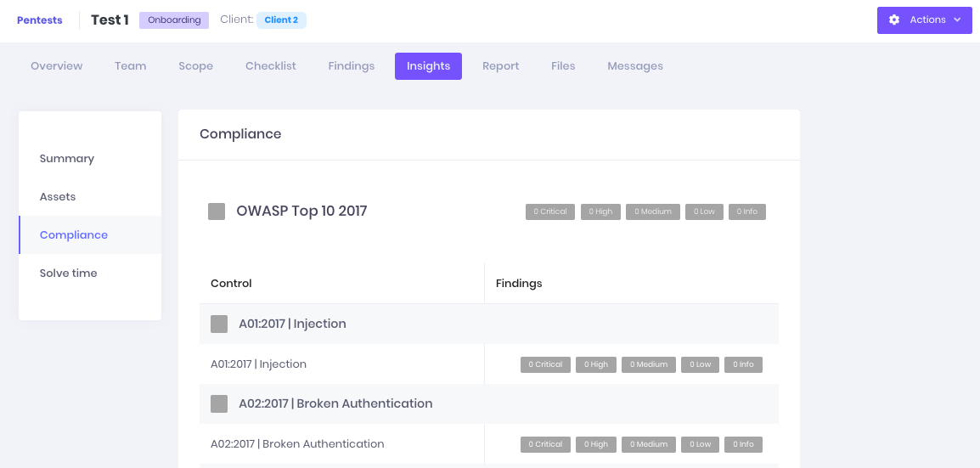Viewport: 980px width, 468px height.
Task: Click 0 Info badge in Broken Authentication row
Action: (743, 445)
